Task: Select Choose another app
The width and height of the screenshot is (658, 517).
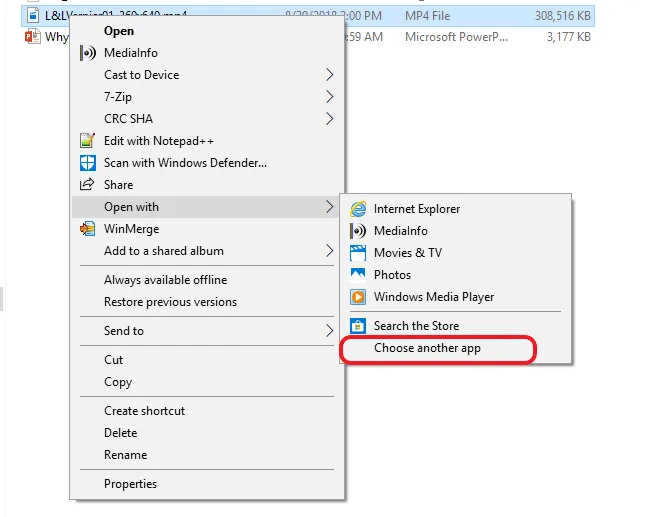Action: tap(455, 348)
